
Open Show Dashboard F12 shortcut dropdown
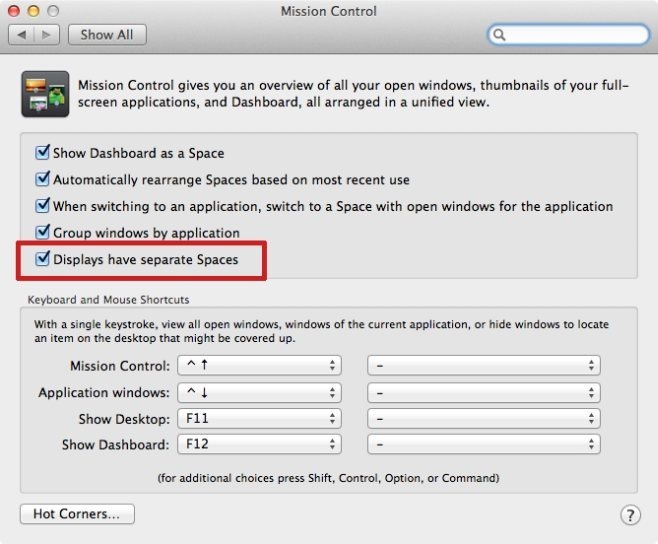click(259, 444)
